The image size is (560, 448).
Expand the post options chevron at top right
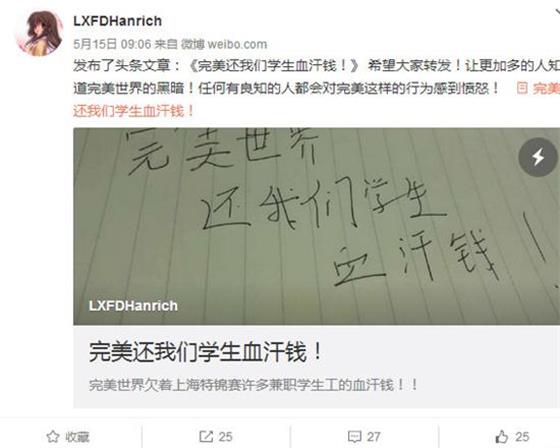pyautogui.click(x=557, y=13)
